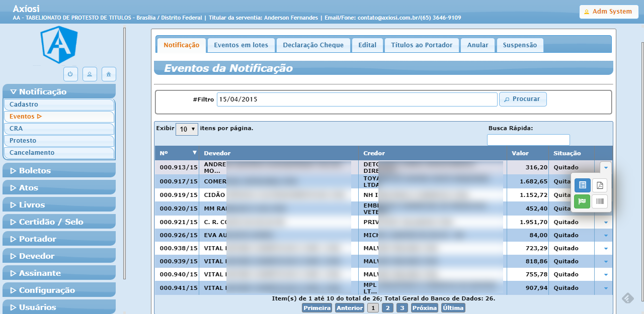Expand the Configuração sidebar section

pos(59,290)
